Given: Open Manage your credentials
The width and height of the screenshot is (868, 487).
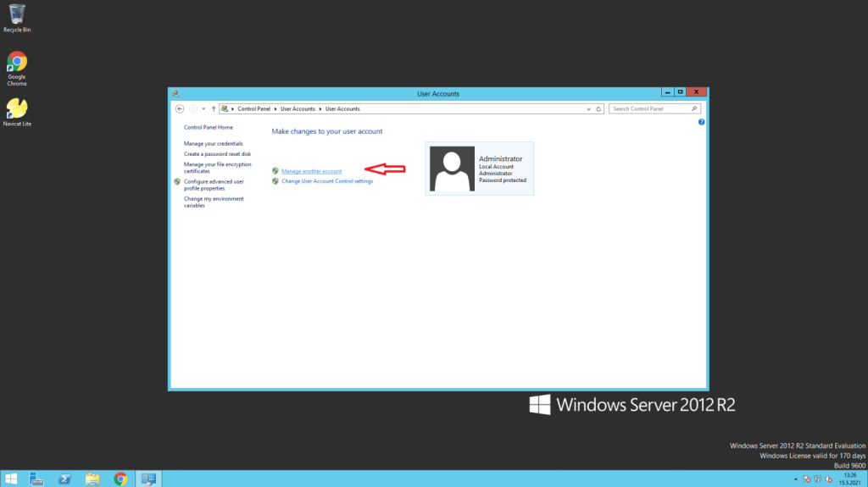Looking at the screenshot, I should pyautogui.click(x=213, y=144).
